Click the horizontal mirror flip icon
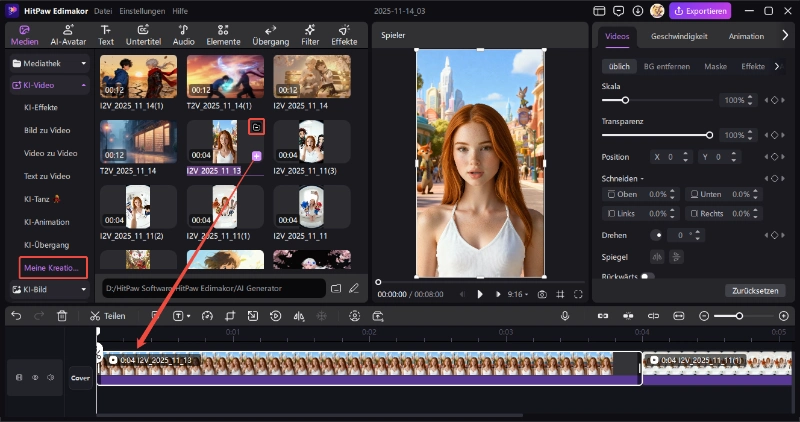The height and width of the screenshot is (422, 800). [657, 257]
